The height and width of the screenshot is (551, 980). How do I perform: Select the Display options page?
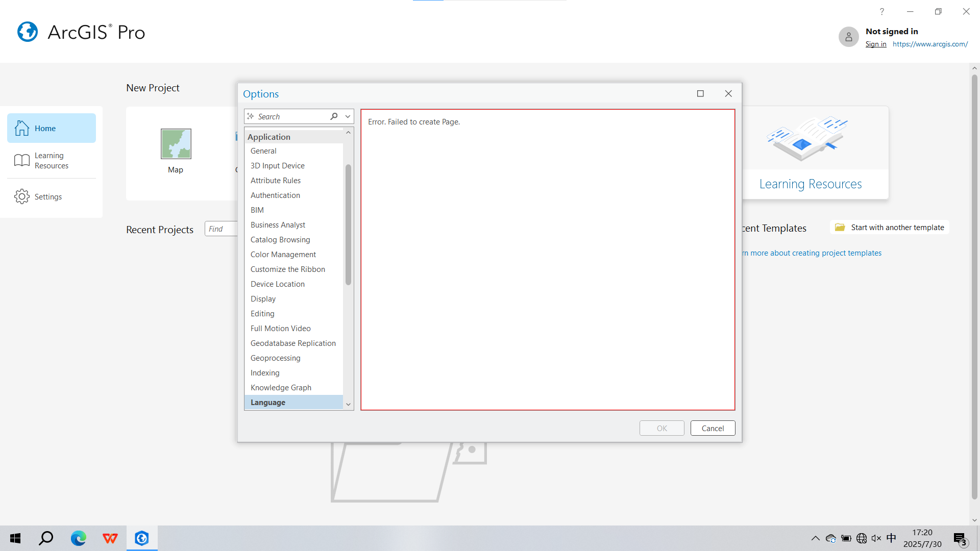(x=263, y=299)
